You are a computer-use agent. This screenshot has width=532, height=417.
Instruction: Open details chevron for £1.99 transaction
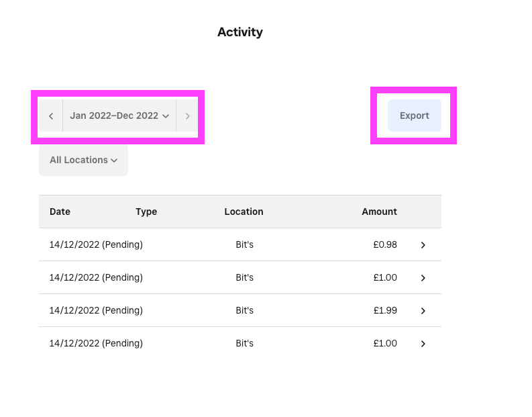(423, 311)
